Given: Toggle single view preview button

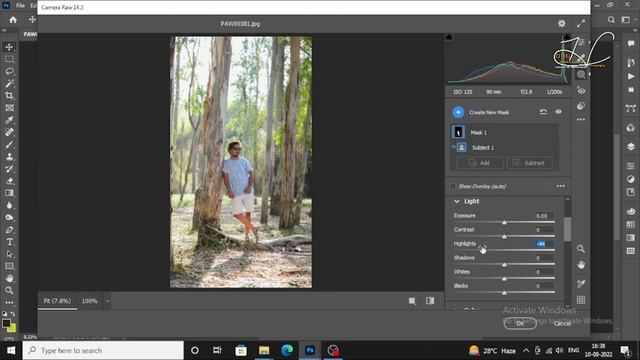Looking at the screenshot, I should pyautogui.click(x=412, y=301).
